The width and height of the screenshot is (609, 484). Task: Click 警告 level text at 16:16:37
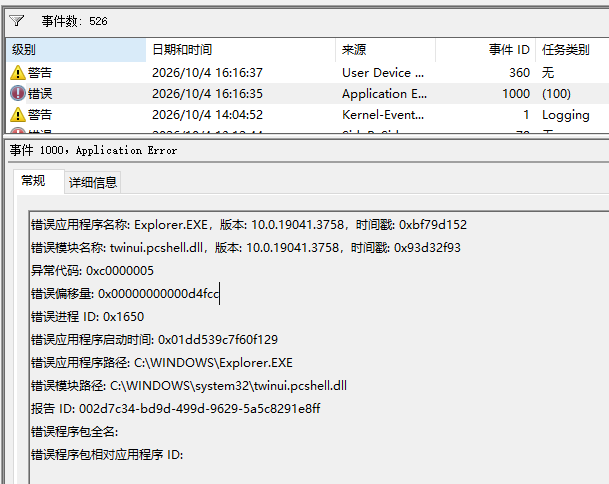click(x=40, y=73)
